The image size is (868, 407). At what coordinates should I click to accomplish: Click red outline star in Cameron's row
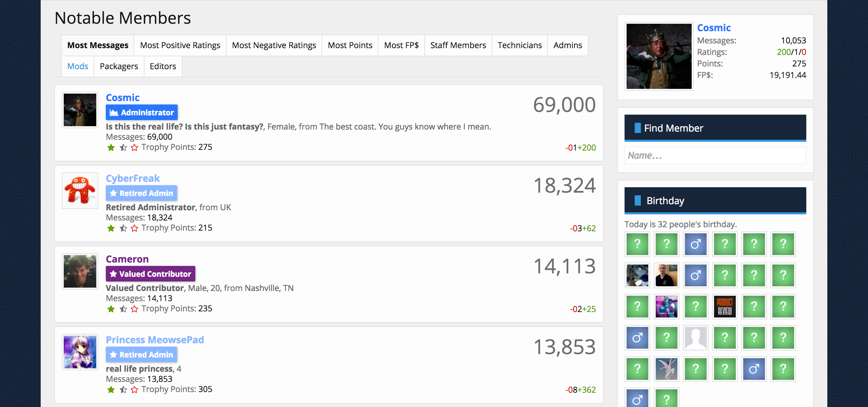coord(135,309)
